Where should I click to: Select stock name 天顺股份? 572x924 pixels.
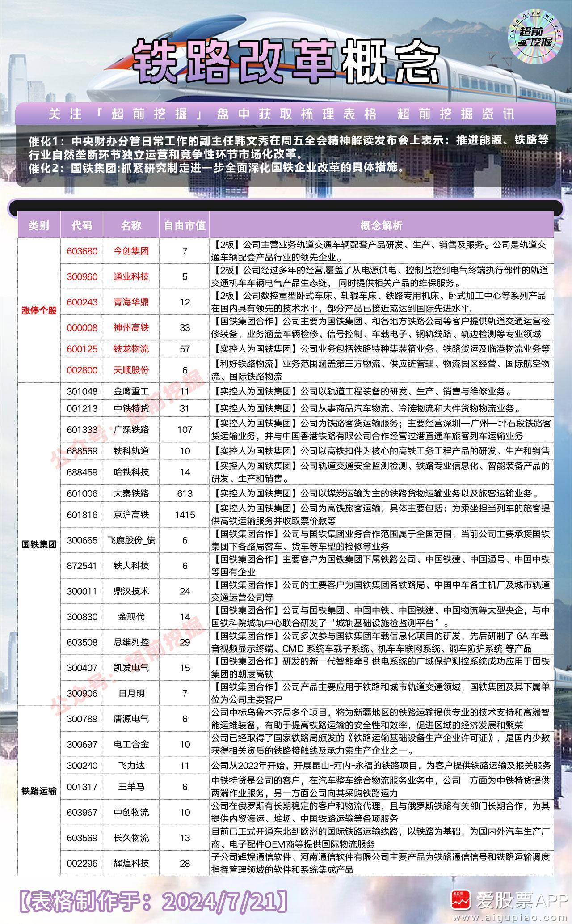point(131,370)
